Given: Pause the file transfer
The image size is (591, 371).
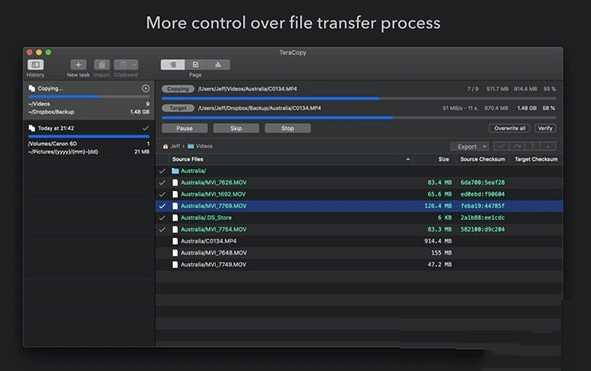Looking at the screenshot, I should (x=184, y=128).
